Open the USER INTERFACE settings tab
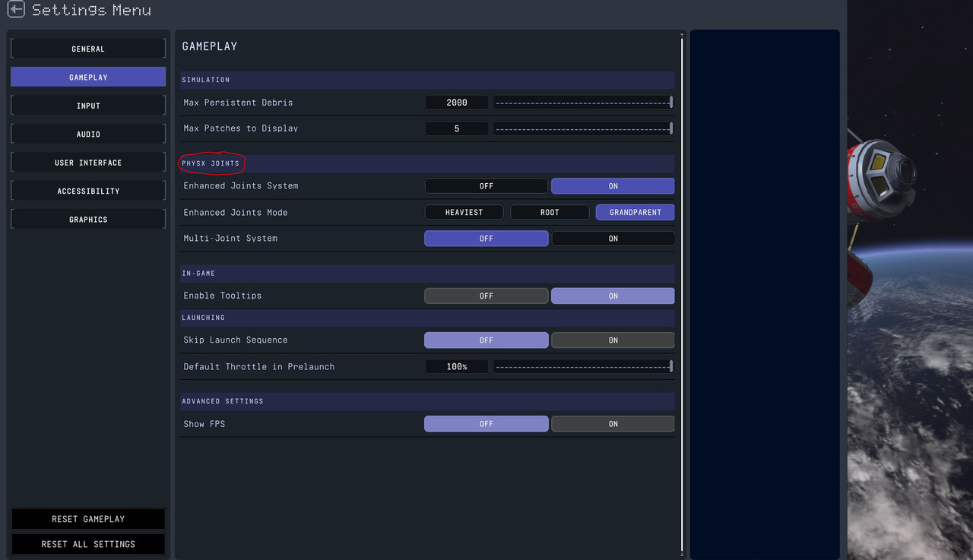This screenshot has height=560, width=973. pos(88,162)
